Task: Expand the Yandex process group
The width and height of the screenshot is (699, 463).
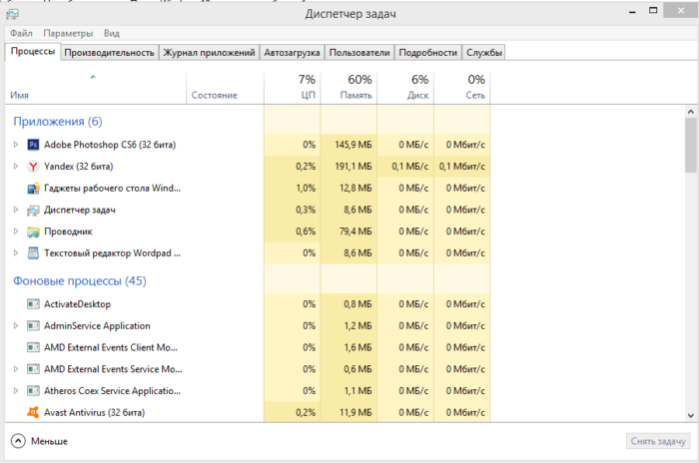Action: coord(16,166)
